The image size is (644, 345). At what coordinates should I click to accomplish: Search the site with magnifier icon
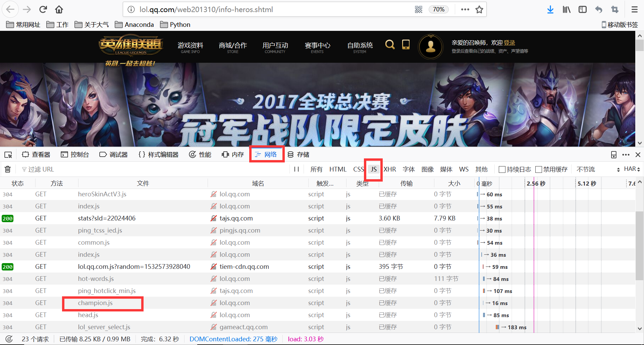tap(390, 44)
